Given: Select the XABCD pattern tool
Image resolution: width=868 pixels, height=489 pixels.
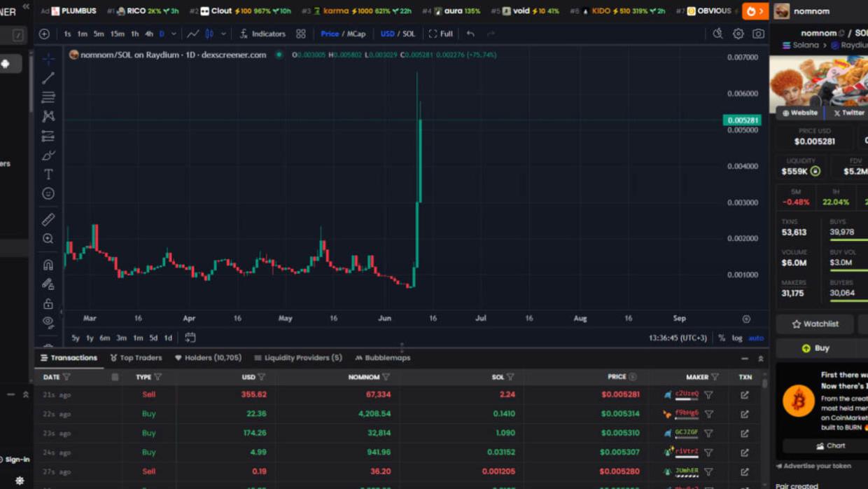Looking at the screenshot, I should [48, 116].
